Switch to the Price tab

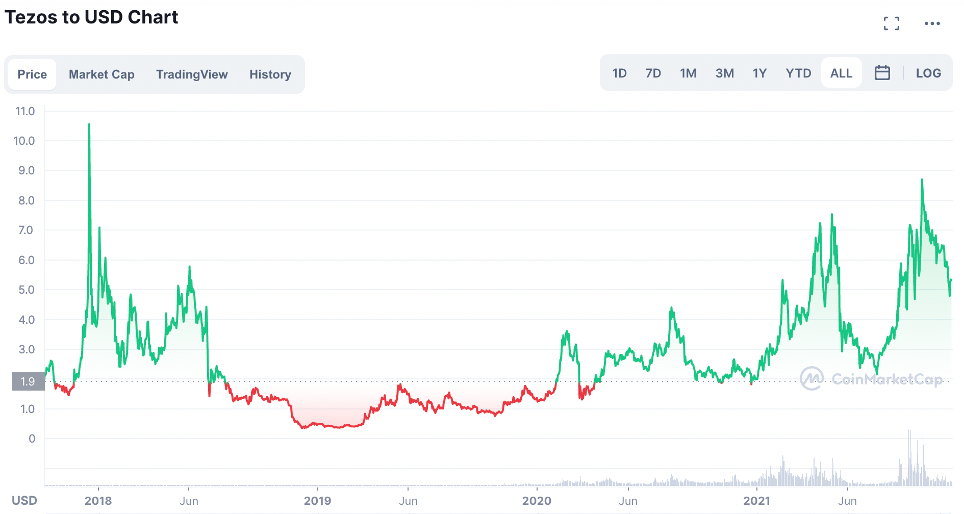pyautogui.click(x=32, y=74)
